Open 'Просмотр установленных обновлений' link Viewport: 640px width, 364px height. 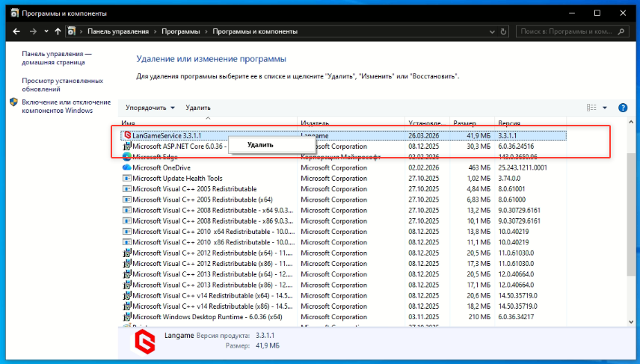pyautogui.click(x=63, y=85)
